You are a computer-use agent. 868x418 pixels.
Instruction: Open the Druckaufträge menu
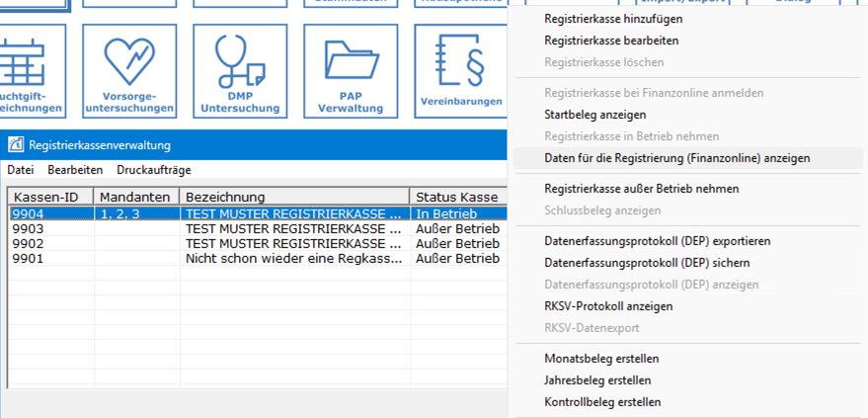coord(154,170)
